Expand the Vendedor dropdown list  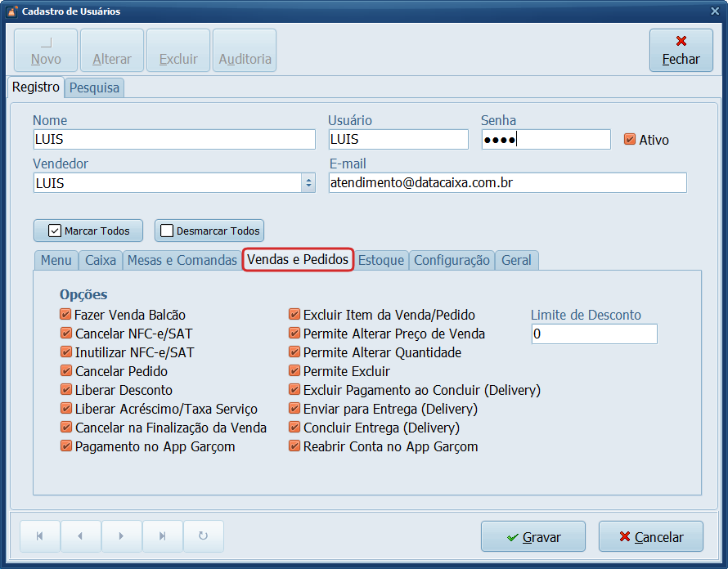(308, 183)
